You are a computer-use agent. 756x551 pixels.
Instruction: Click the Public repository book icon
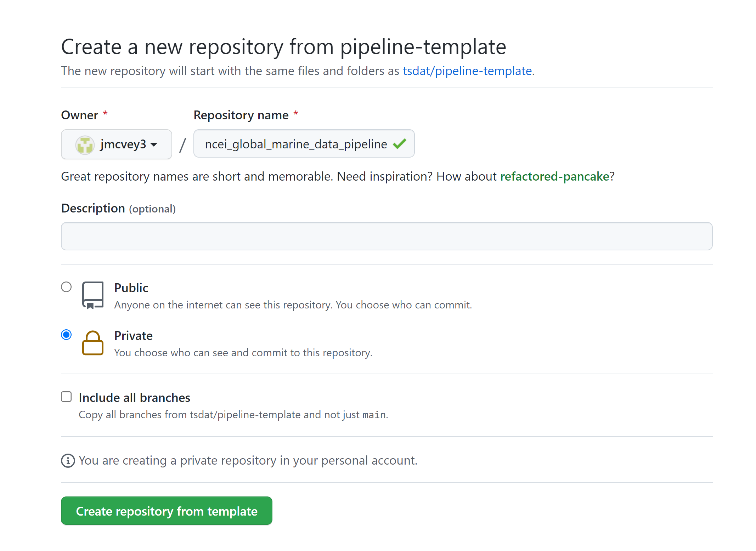tap(93, 296)
